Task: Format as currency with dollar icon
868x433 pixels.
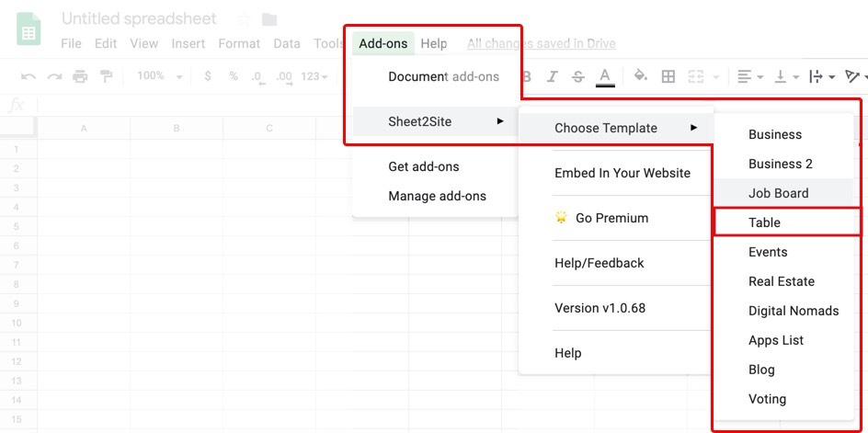Action: [208, 76]
